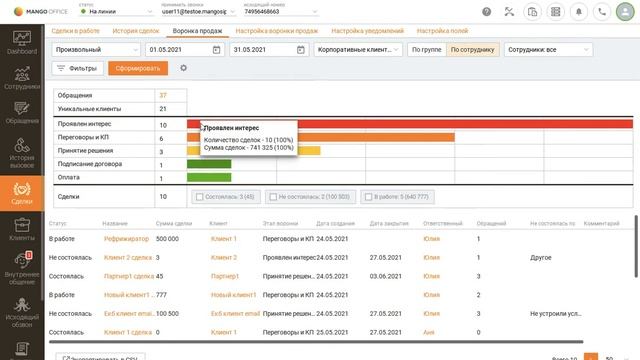Click the green Оплата funnel bar
This screenshot has width=640, height=360.
(x=209, y=177)
